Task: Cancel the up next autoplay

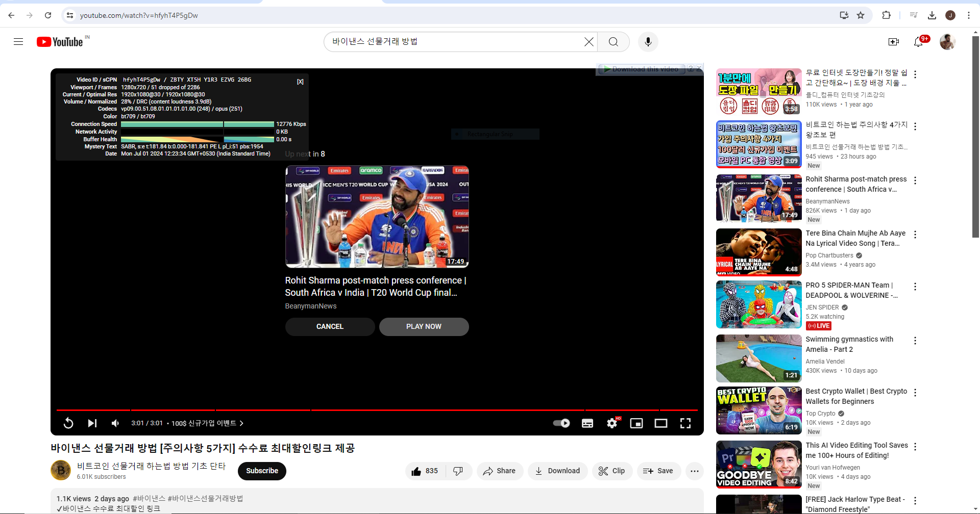Action: pyautogui.click(x=330, y=327)
